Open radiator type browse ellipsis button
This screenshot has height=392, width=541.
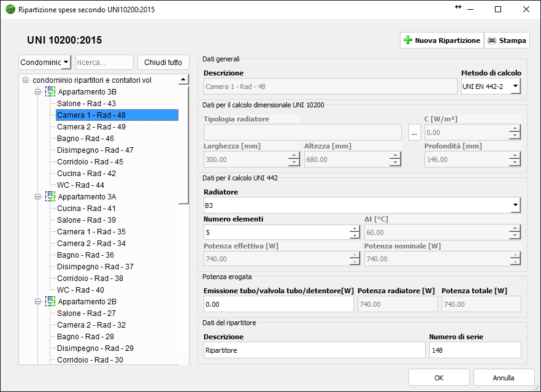(415, 133)
